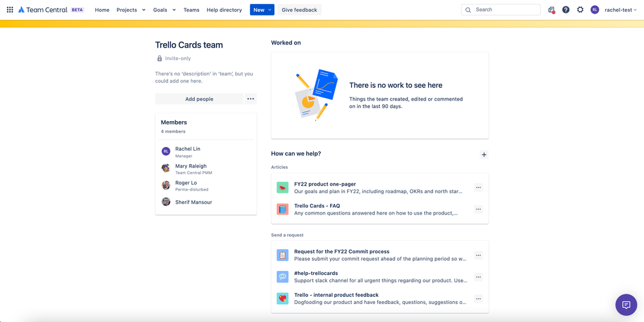Image resolution: width=644 pixels, height=322 pixels.
Task: Click the search magnifier icon
Action: point(468,10)
